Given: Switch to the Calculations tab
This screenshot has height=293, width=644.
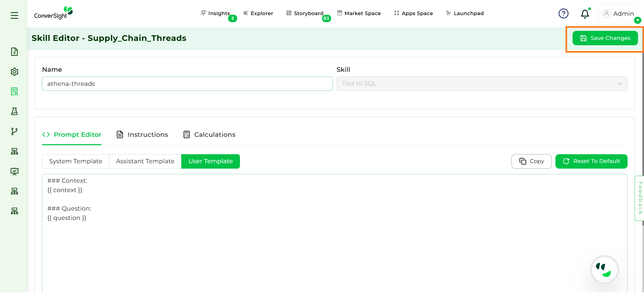Looking at the screenshot, I should (209, 134).
